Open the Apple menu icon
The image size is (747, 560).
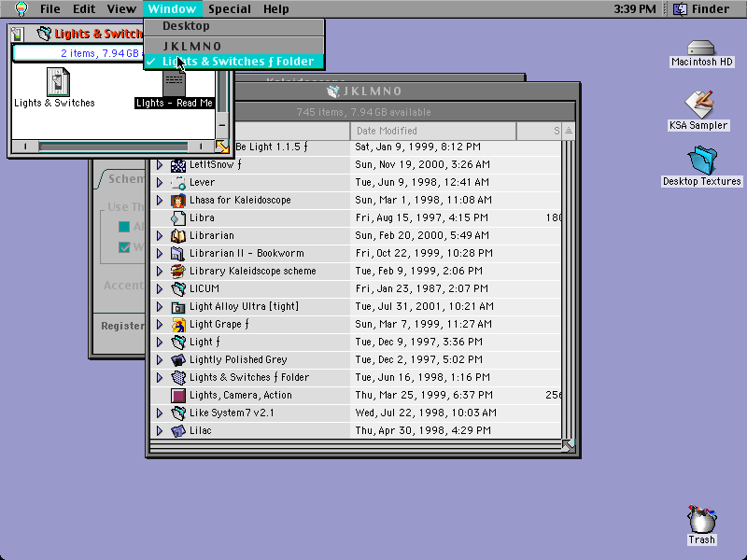click(x=21, y=8)
